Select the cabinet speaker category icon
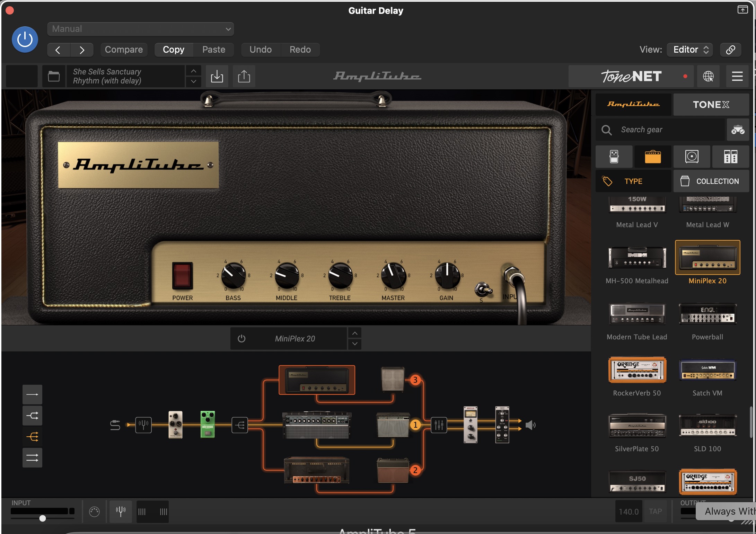Screen dimensions: 756x534 click(x=692, y=157)
